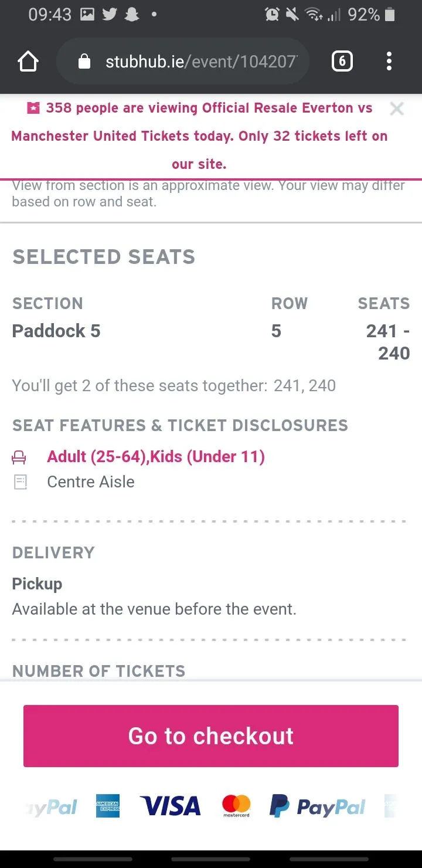Tap the Visa payment logo
422x868 pixels.
point(170,806)
